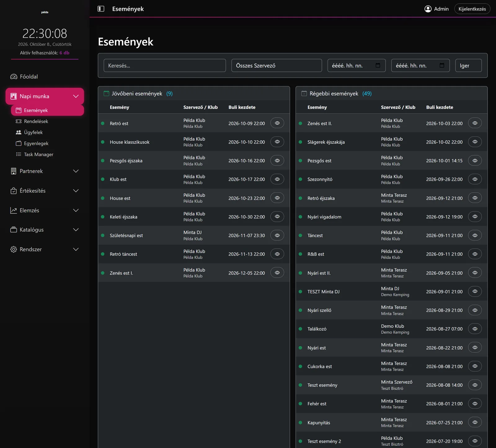The height and width of the screenshot is (448, 496).
Task: View the Zenés est I. event
Action: point(277,273)
